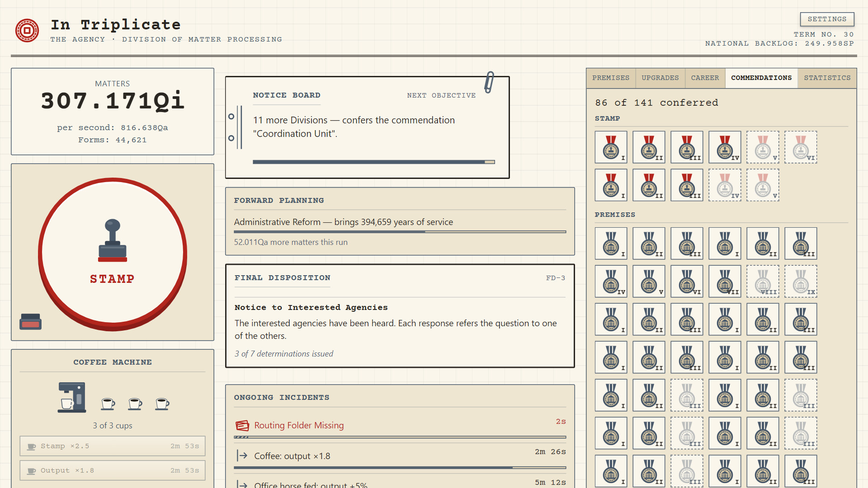Click the arrow icon beside Coffee: output ×1.8

pos(242,455)
